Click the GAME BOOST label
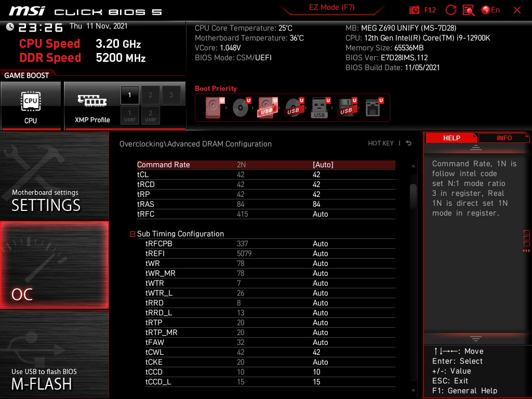 (26, 75)
